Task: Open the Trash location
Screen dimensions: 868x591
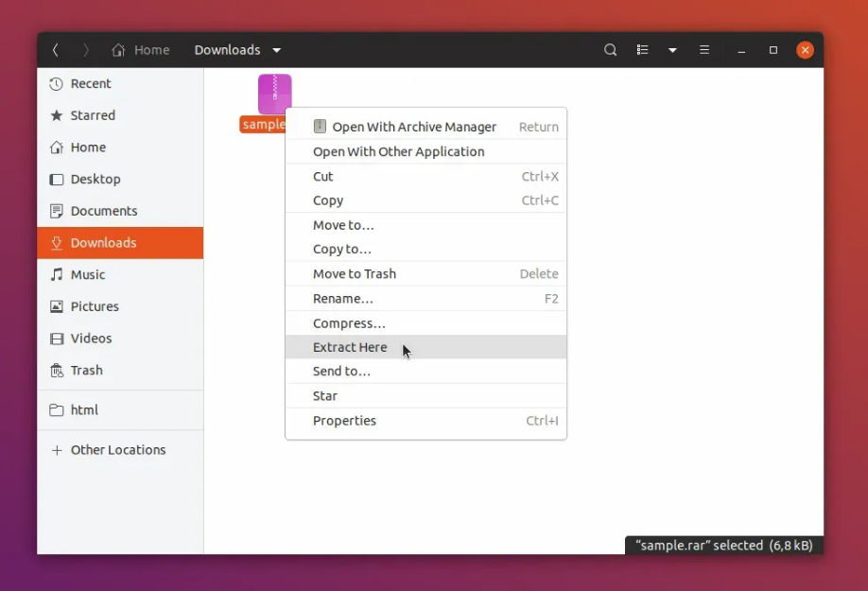Action: coord(87,370)
